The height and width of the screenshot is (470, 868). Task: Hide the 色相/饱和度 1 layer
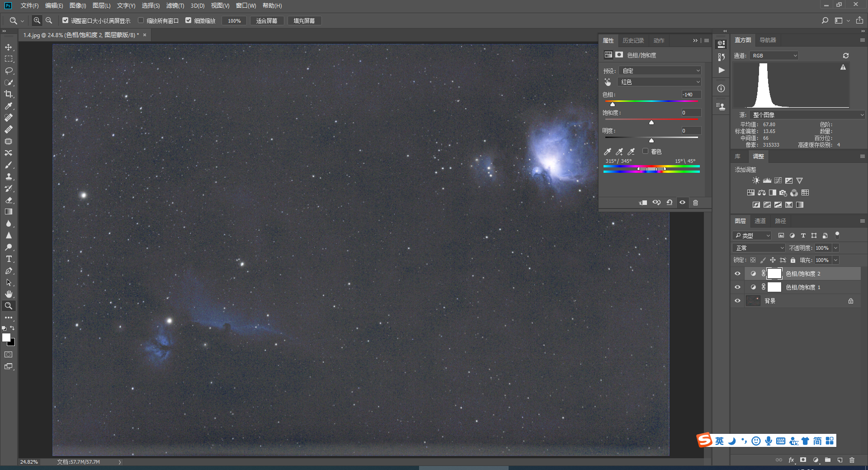[737, 287]
